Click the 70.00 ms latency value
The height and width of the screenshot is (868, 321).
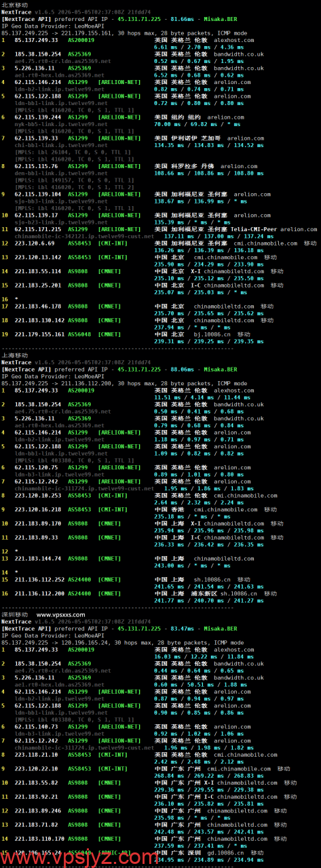coord(166,124)
